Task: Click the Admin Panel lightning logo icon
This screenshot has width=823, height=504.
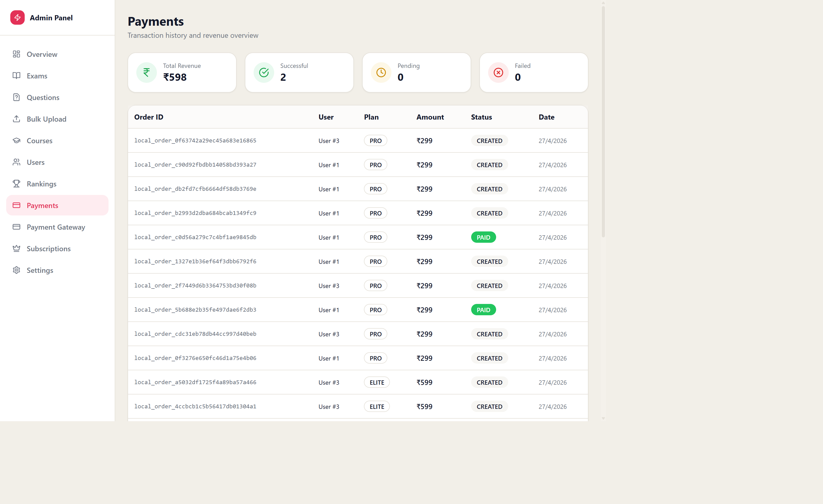Action: pos(17,17)
